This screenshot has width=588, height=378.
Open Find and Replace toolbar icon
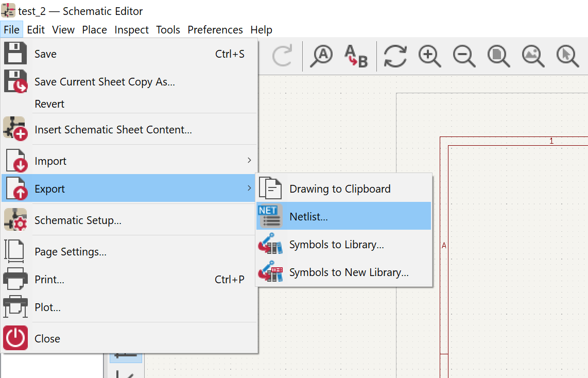(356, 56)
